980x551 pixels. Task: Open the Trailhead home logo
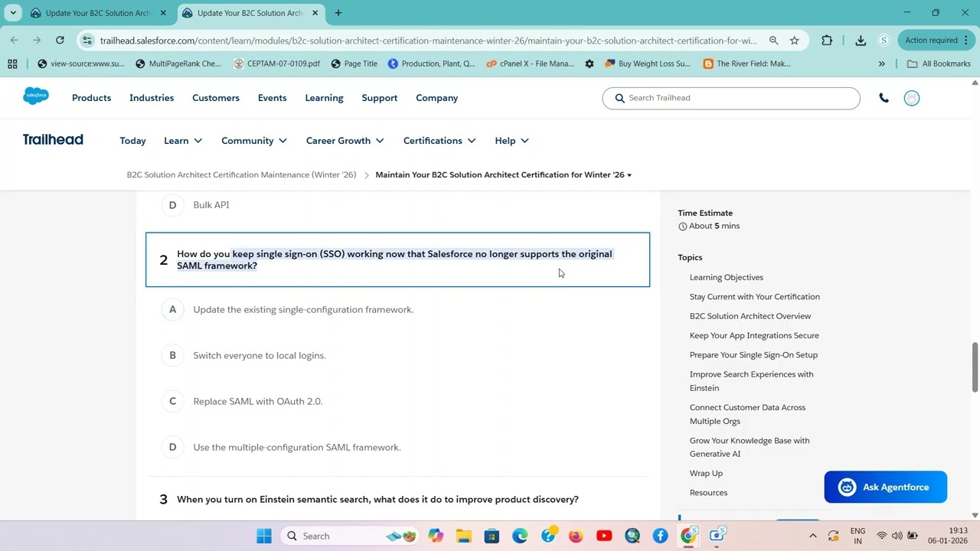click(53, 140)
